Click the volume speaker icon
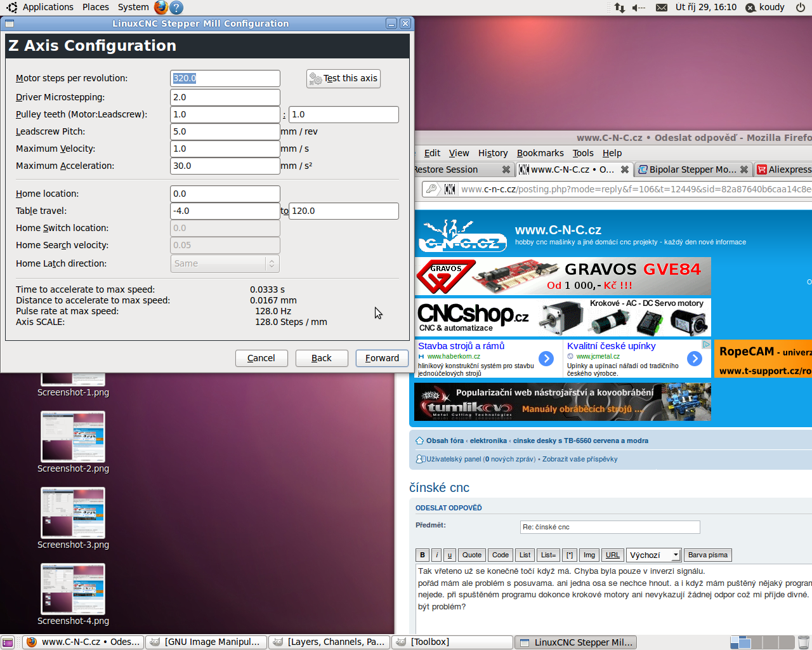 tap(638, 8)
